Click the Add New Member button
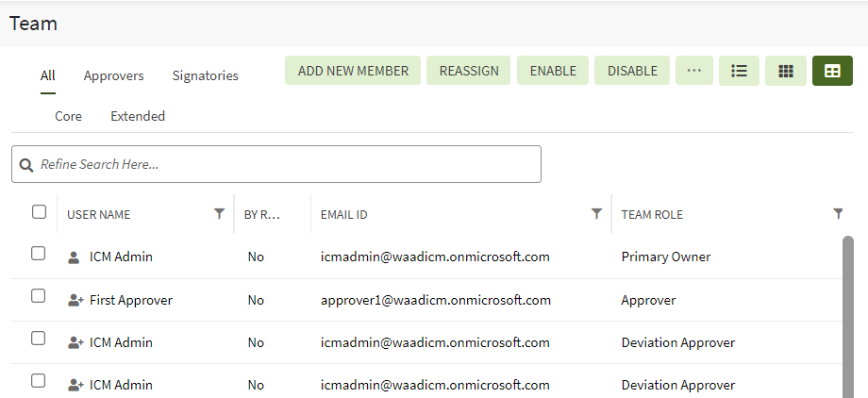This screenshot has width=868, height=398. [x=353, y=71]
